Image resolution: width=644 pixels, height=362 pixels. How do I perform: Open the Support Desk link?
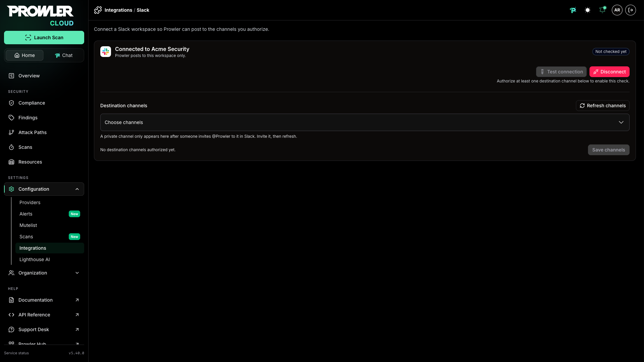44,329
